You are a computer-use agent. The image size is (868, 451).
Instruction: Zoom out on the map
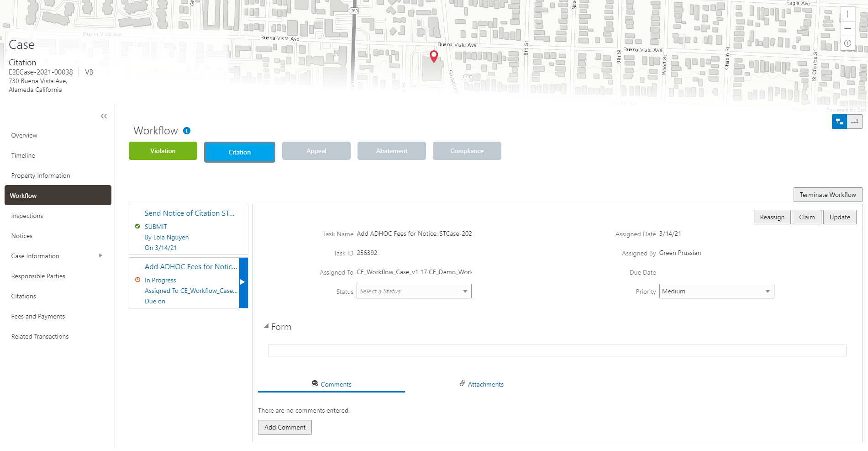click(847, 28)
